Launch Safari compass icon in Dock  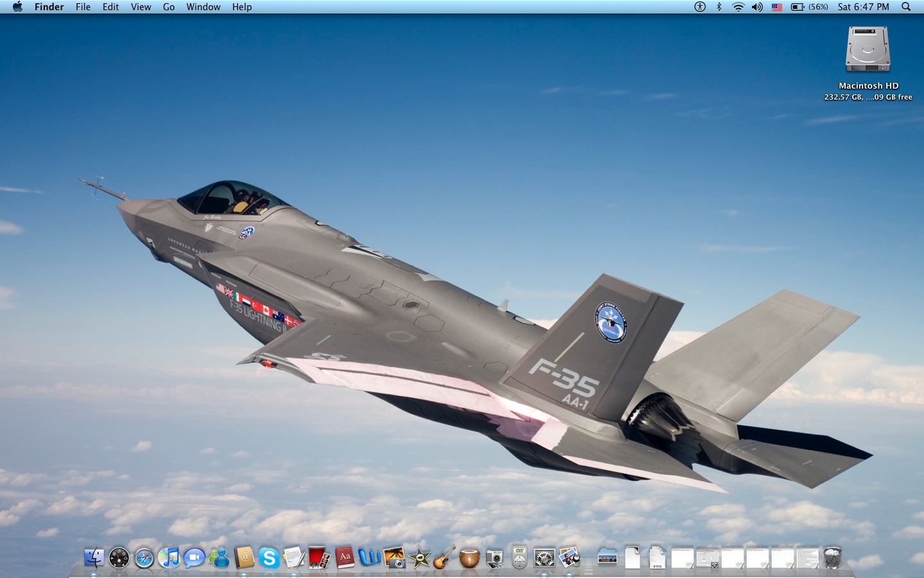click(x=144, y=557)
